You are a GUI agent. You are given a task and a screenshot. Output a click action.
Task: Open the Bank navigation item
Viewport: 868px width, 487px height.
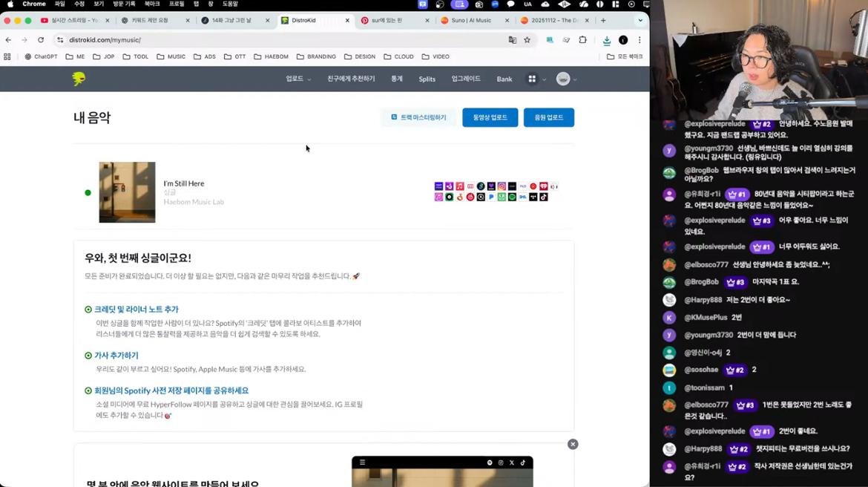point(504,79)
